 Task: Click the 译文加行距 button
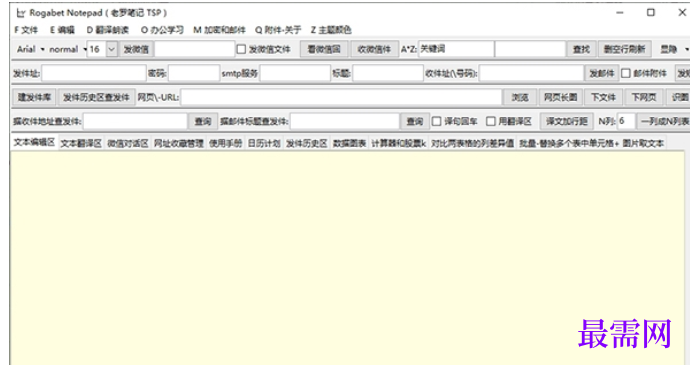click(566, 121)
